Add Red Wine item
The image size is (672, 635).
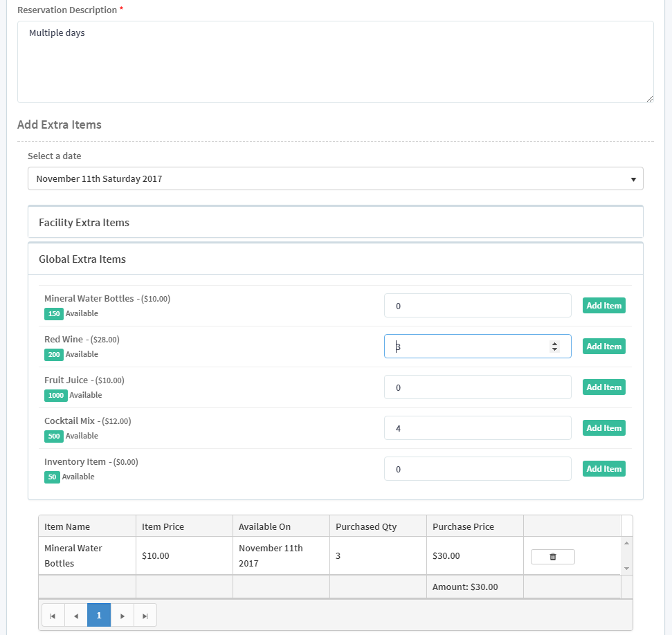coord(603,347)
